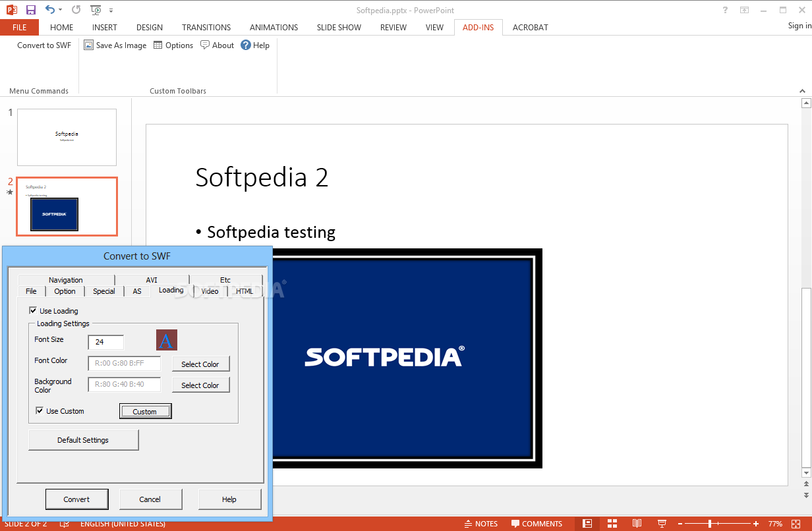
Task: Open the HTML tab in dialog
Action: click(245, 291)
